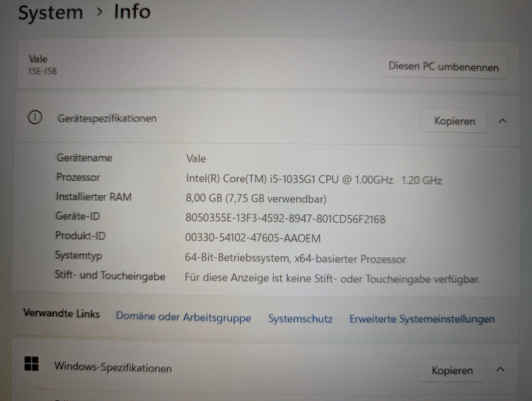Click the Windows-Spezifikationen section header text
532x401 pixels.
[x=113, y=367]
